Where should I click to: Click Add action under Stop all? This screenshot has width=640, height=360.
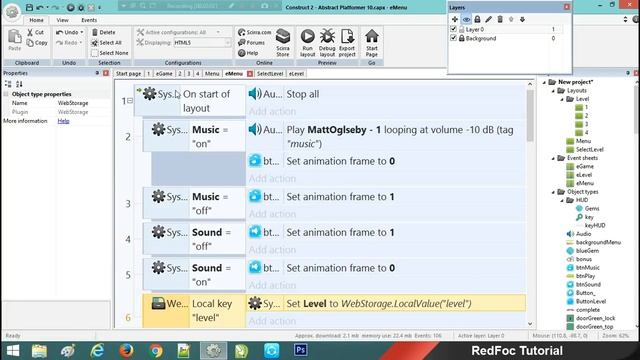point(272,111)
